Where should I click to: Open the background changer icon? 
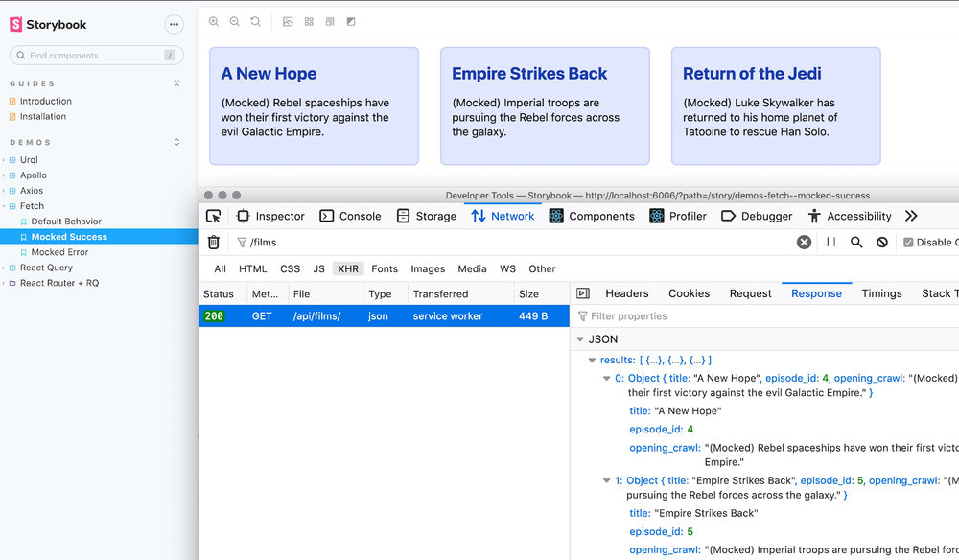point(288,21)
